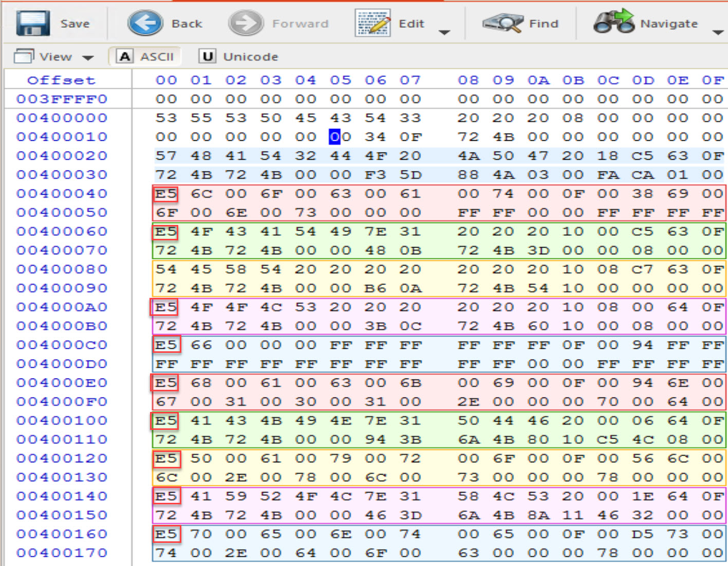The image size is (728, 566).
Task: Expand the Navigate dropdown arrow
Action: click(718, 32)
